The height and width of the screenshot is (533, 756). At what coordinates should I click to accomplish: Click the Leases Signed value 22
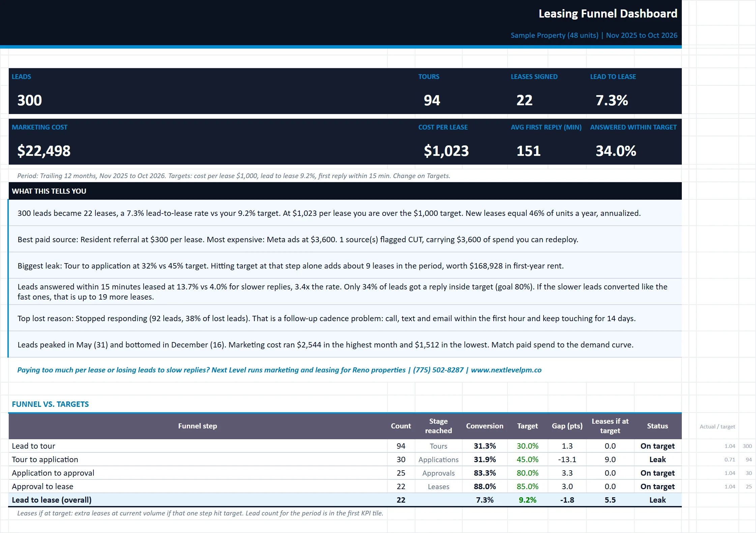(524, 100)
